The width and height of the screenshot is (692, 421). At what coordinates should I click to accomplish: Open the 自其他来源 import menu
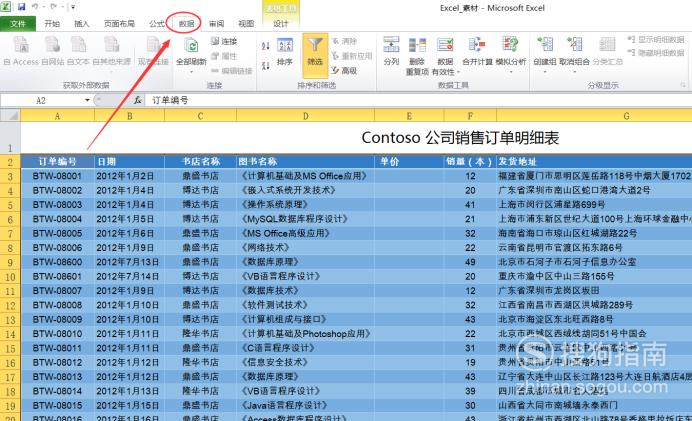(x=112, y=51)
